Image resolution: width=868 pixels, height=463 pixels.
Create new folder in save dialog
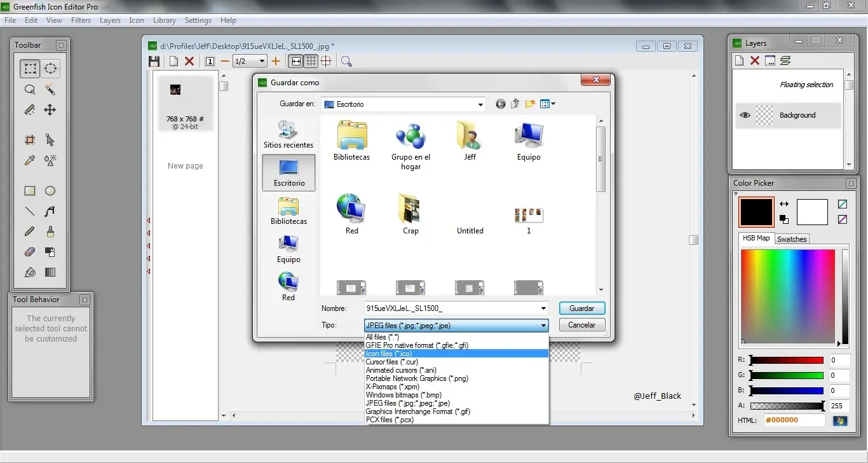click(530, 104)
